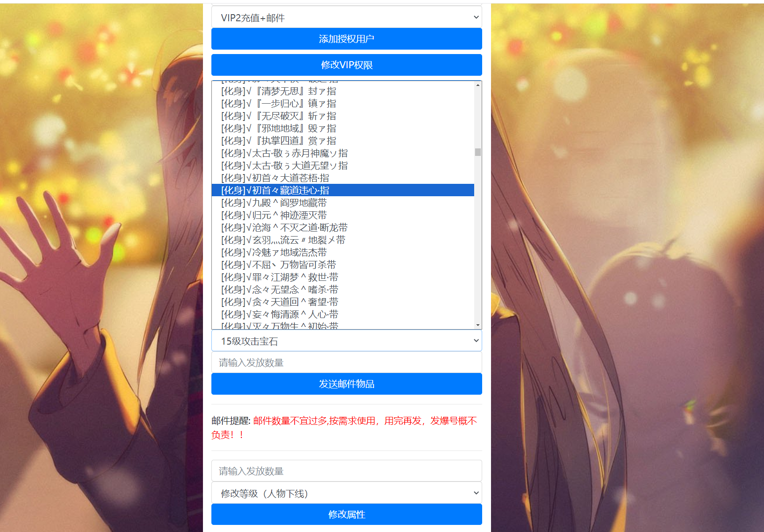Click the item list scroll-up arrow
Viewport: 764px width, 532px height.
click(478, 85)
